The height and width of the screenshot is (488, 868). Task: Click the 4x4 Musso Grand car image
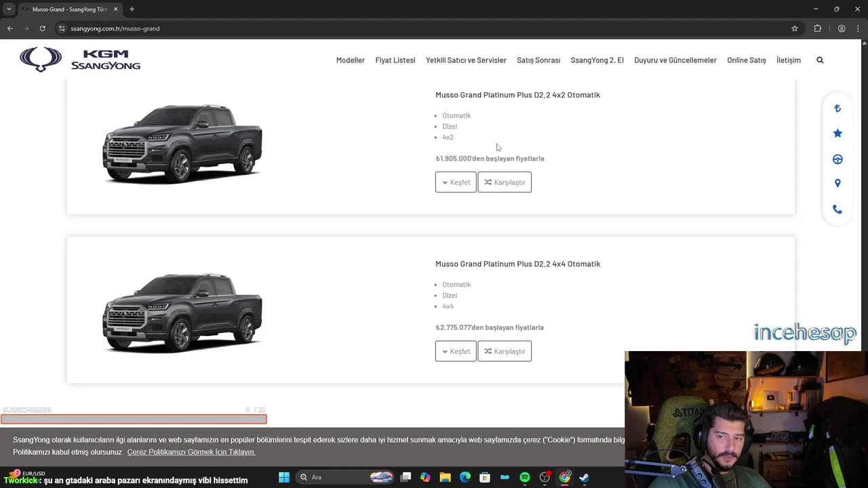pos(182,312)
